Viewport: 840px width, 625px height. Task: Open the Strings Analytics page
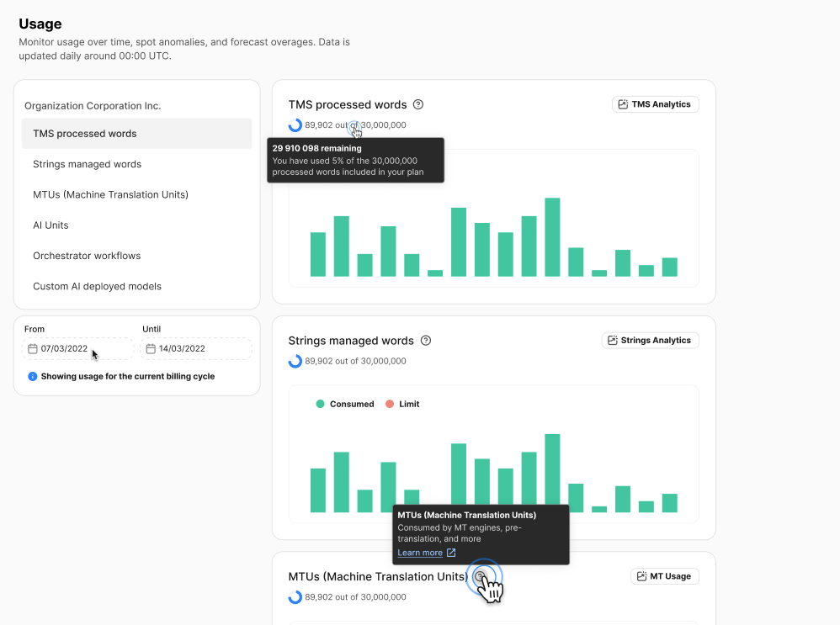click(x=650, y=341)
